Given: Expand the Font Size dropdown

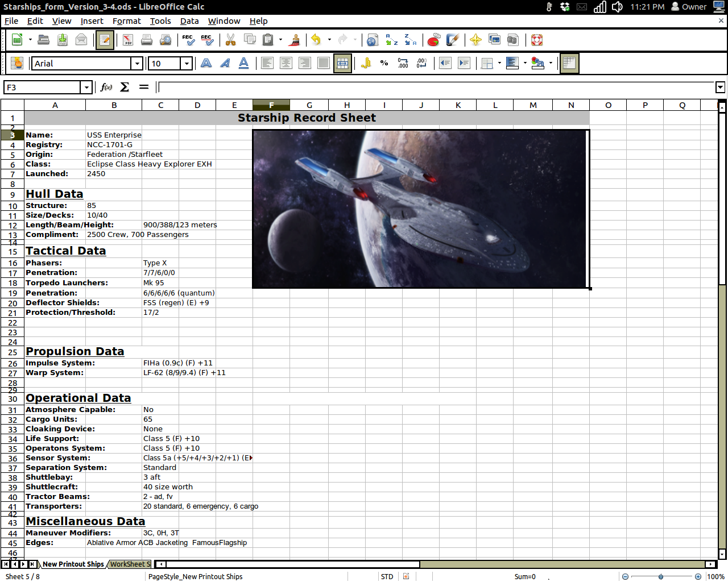Looking at the screenshot, I should point(186,64).
